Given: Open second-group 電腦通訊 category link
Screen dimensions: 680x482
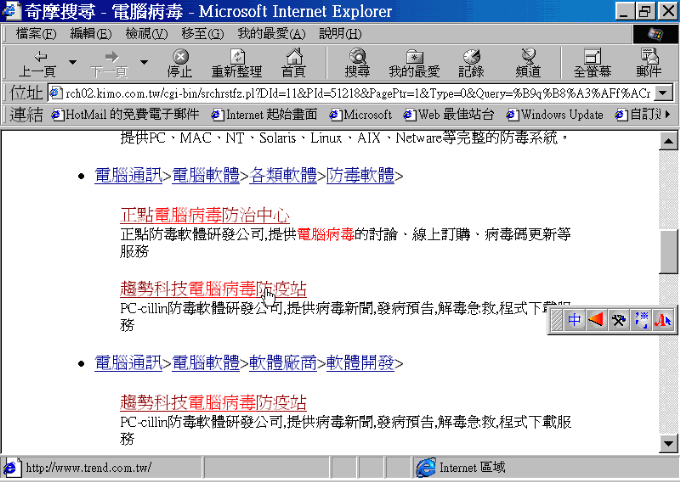Looking at the screenshot, I should [128, 363].
